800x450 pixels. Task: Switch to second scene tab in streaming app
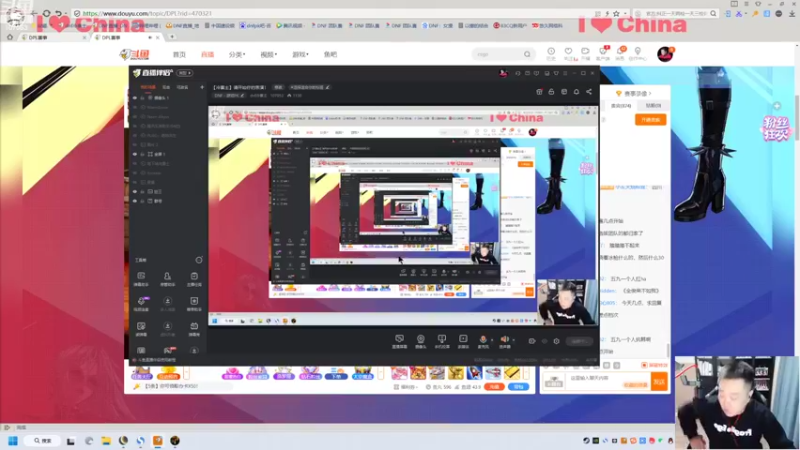point(166,87)
